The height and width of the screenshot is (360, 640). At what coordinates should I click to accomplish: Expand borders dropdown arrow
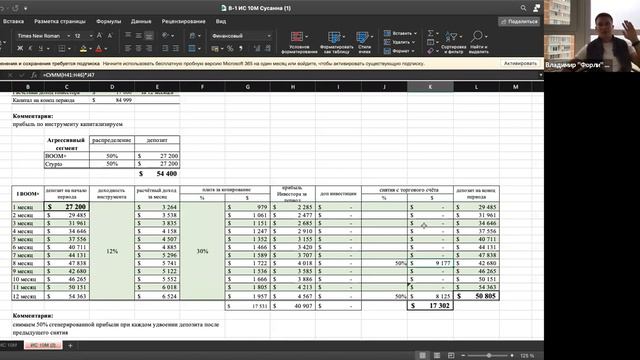click(x=69, y=49)
